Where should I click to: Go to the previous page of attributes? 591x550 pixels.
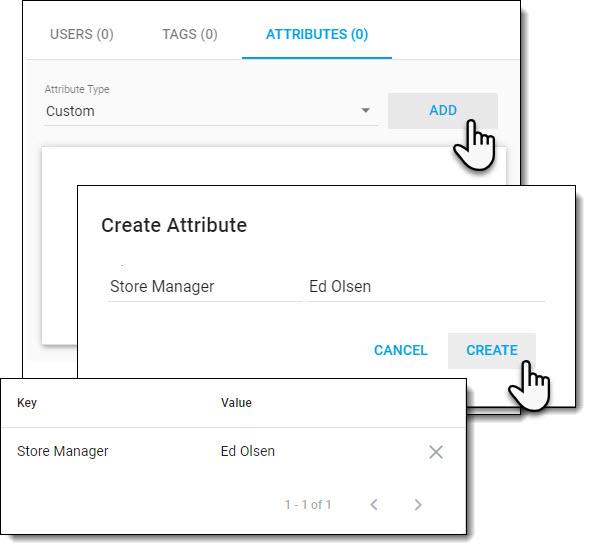pyautogui.click(x=374, y=504)
